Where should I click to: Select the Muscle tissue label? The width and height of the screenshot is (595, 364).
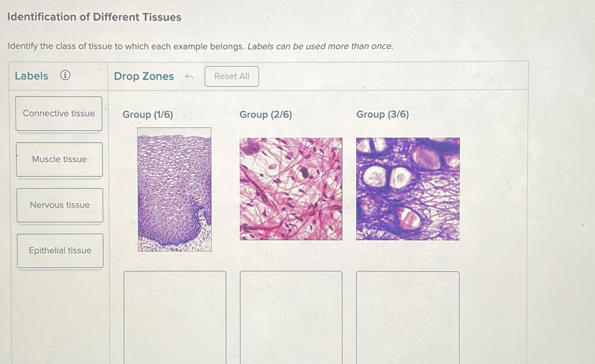click(59, 159)
